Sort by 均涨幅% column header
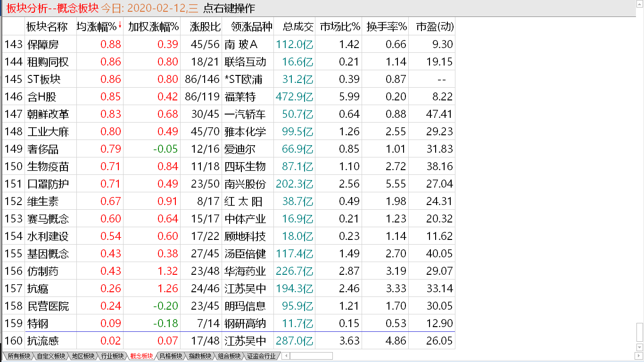Viewport: 644px width, 362px height. [99, 27]
